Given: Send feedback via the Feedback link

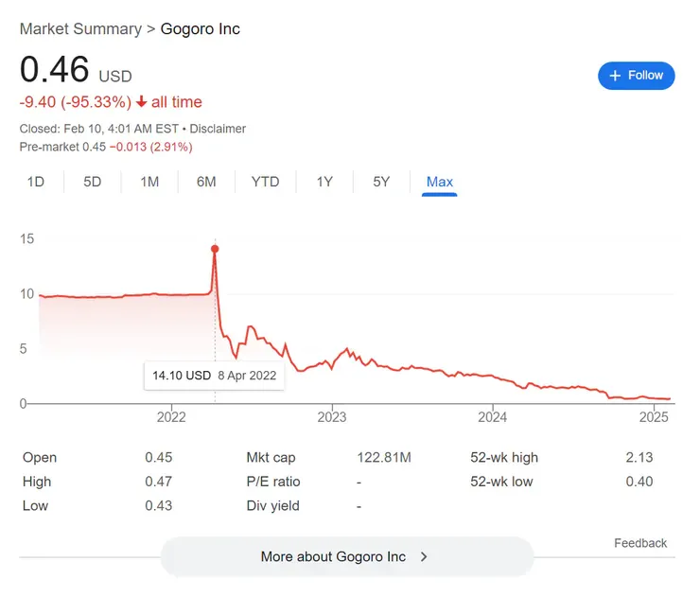Looking at the screenshot, I should (640, 543).
